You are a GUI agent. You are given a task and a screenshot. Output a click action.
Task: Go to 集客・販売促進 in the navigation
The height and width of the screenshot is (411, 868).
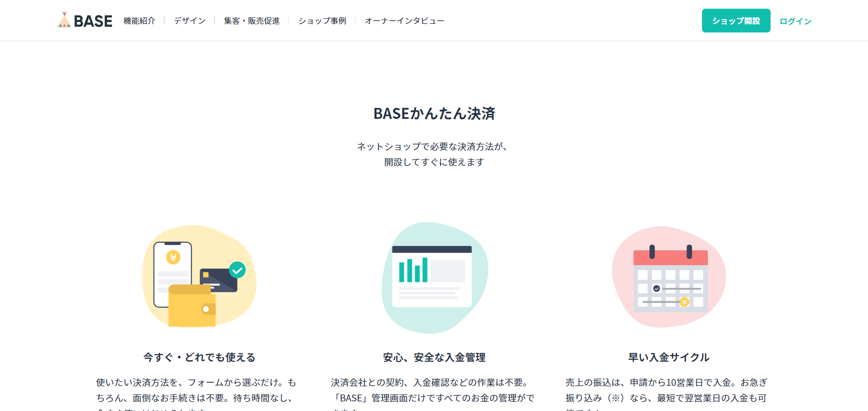coord(252,21)
